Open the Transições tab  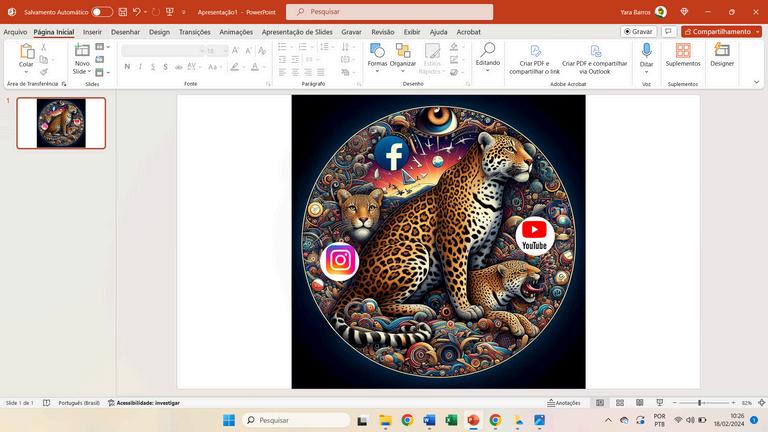click(194, 32)
